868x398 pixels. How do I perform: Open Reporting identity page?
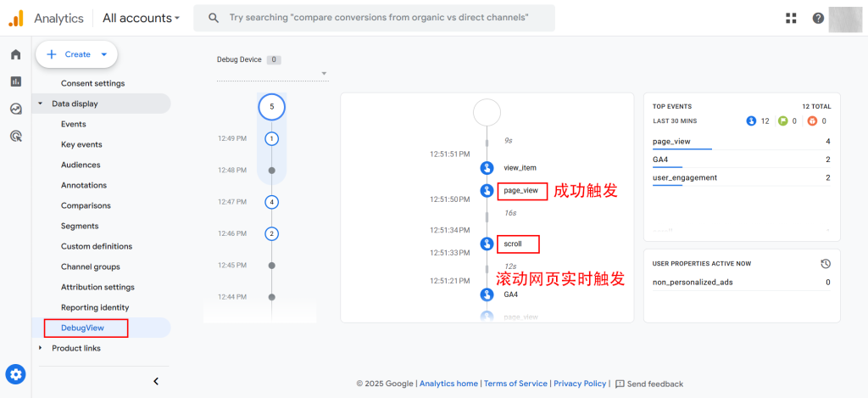point(95,308)
